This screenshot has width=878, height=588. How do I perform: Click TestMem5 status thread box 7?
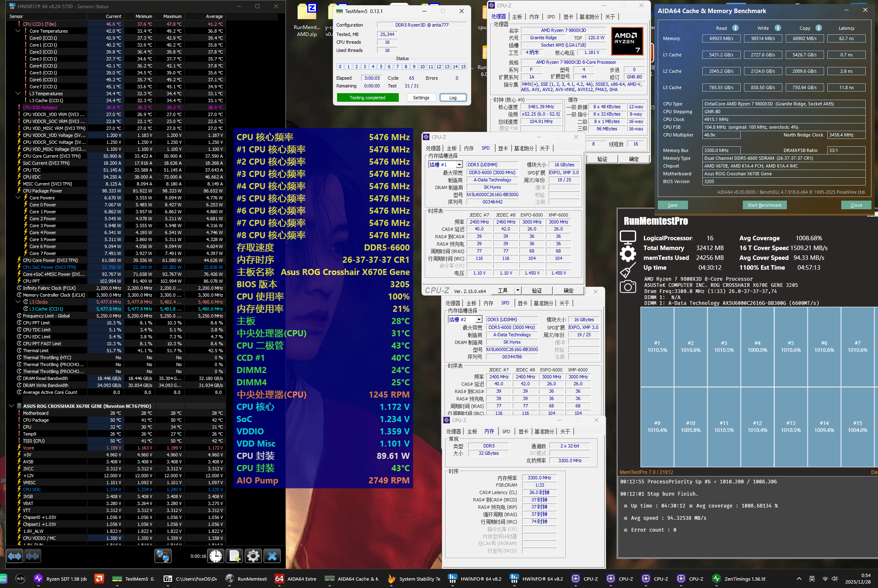pos(398,67)
